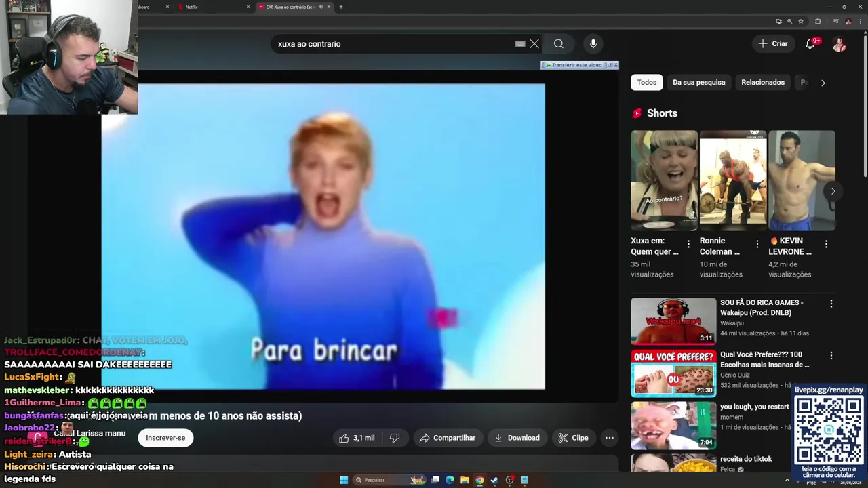
Task: Select the Relacionados chip
Action: coord(763,83)
